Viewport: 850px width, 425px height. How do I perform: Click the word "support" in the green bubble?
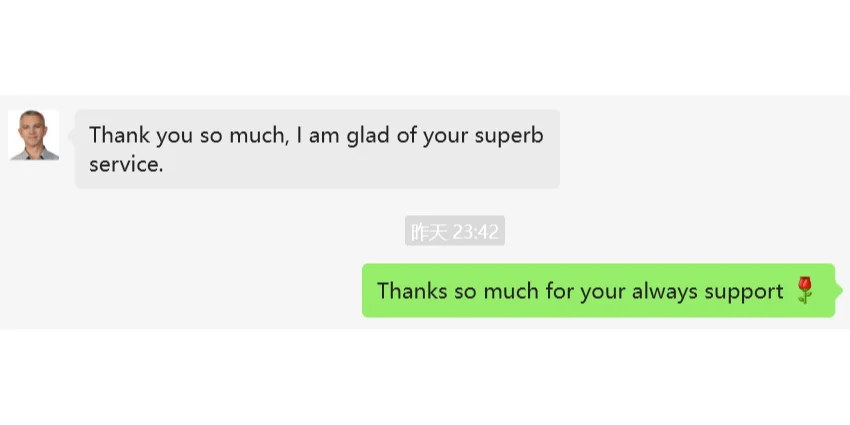click(x=743, y=292)
